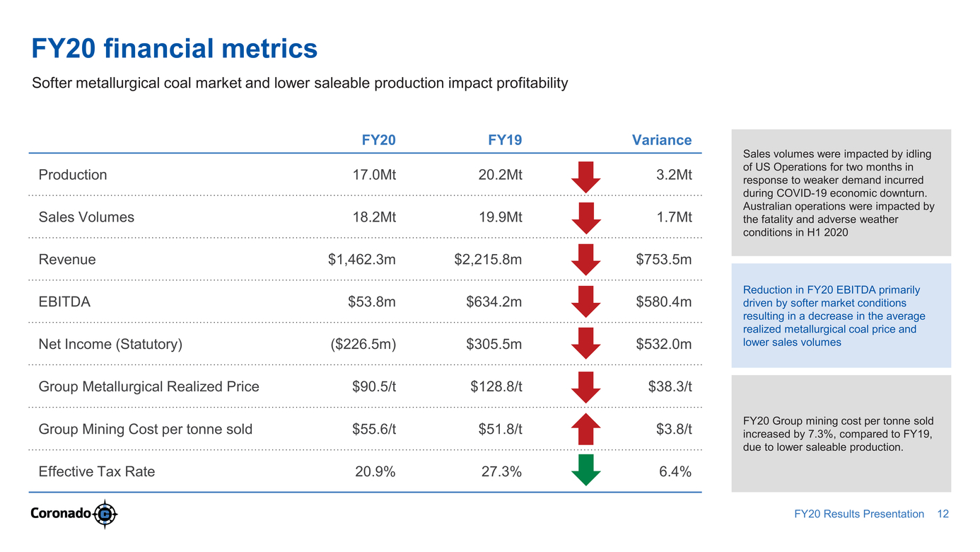Click the $2,215.8m revenue value

[x=489, y=260]
